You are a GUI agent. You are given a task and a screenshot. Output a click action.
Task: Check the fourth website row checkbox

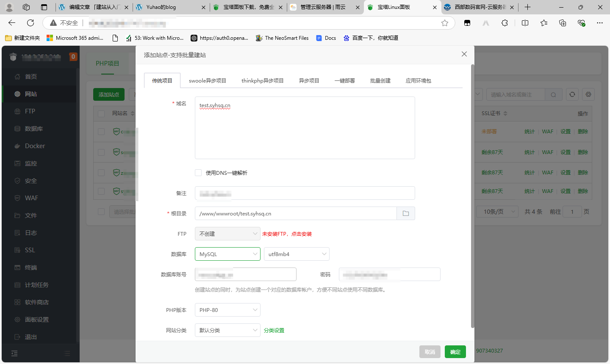click(101, 191)
